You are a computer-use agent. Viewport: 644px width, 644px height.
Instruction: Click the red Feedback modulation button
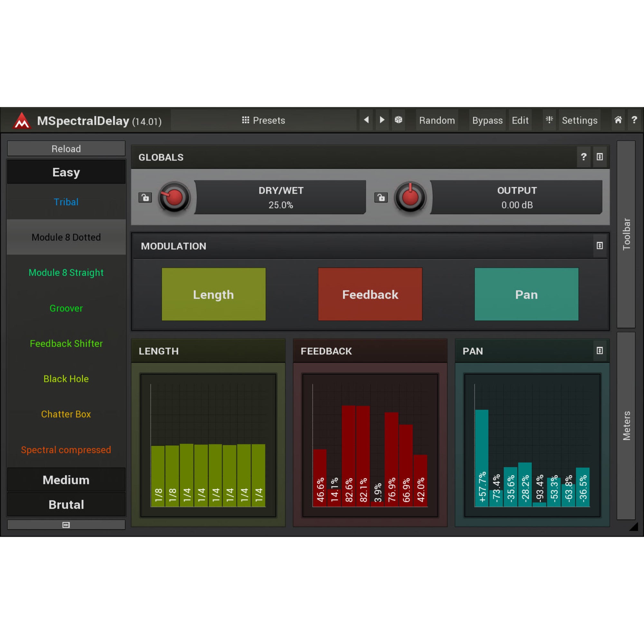[370, 294]
